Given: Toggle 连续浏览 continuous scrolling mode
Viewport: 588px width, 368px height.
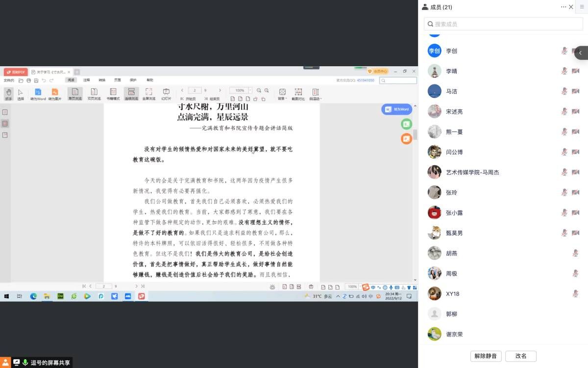Looking at the screenshot, I should [131, 94].
